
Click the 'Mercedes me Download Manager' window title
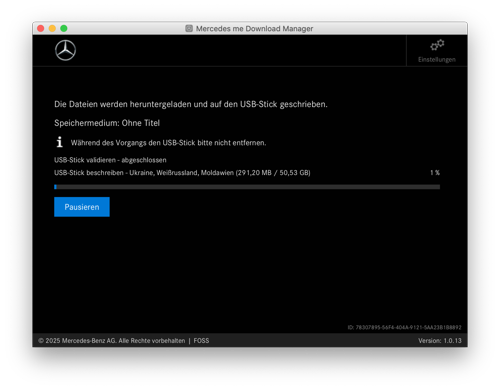(x=254, y=29)
